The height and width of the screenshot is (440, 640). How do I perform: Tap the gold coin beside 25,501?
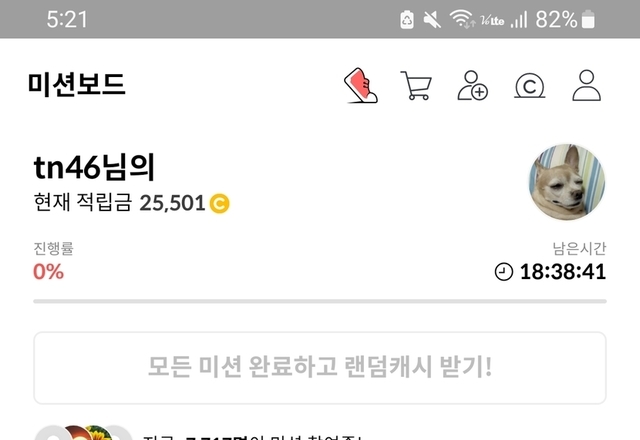tap(220, 203)
